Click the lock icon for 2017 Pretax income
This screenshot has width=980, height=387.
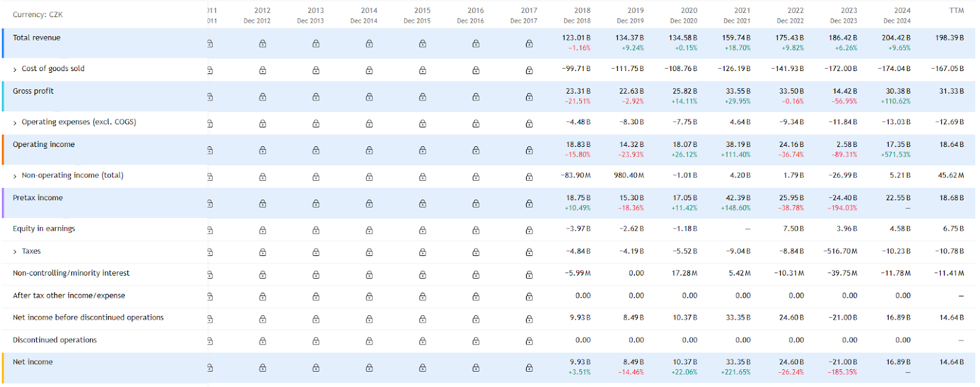(x=529, y=203)
